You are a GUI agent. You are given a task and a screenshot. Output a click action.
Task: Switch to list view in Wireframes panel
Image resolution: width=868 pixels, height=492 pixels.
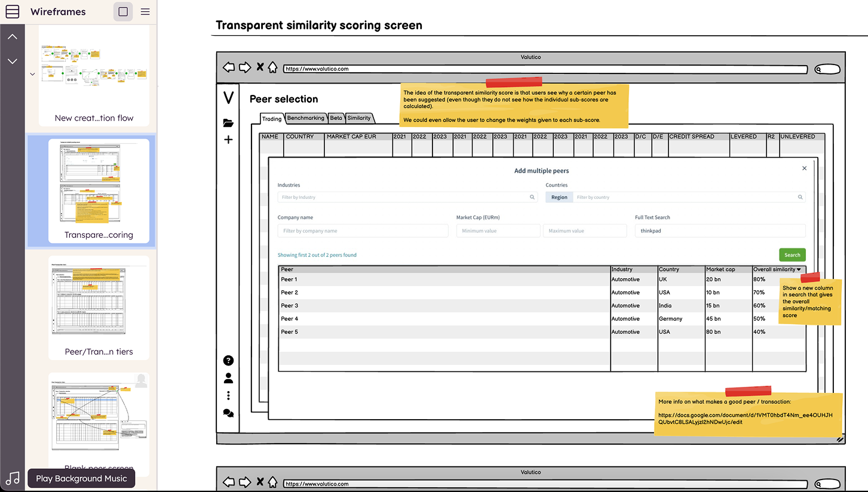pos(145,11)
